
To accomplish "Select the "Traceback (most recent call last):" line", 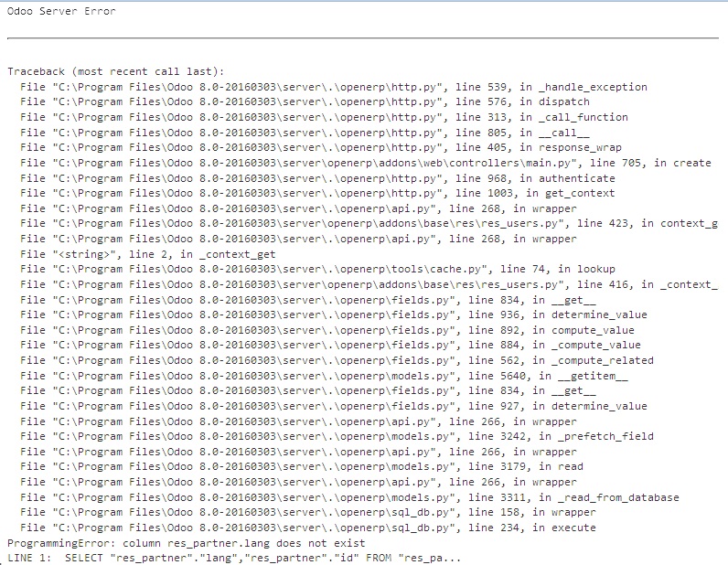I will [115, 71].
